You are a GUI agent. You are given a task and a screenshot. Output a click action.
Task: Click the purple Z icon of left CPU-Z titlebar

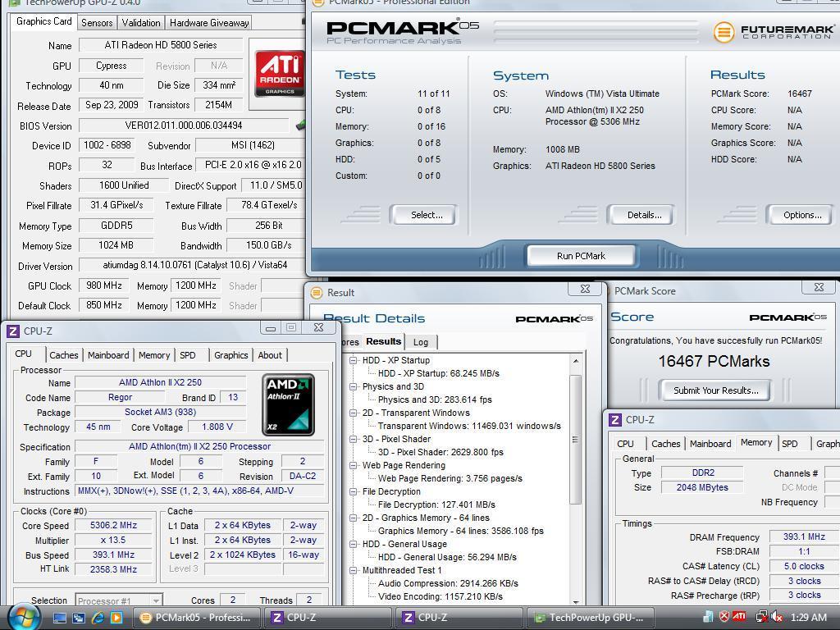click(13, 331)
